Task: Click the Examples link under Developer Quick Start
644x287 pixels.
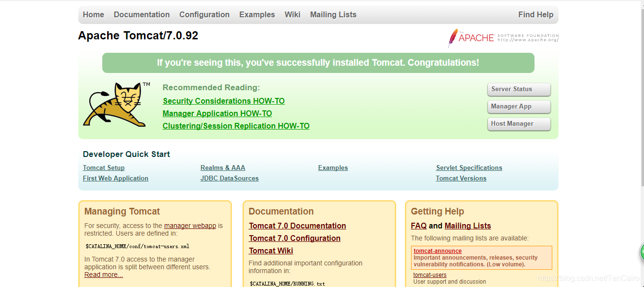Action: (333, 167)
